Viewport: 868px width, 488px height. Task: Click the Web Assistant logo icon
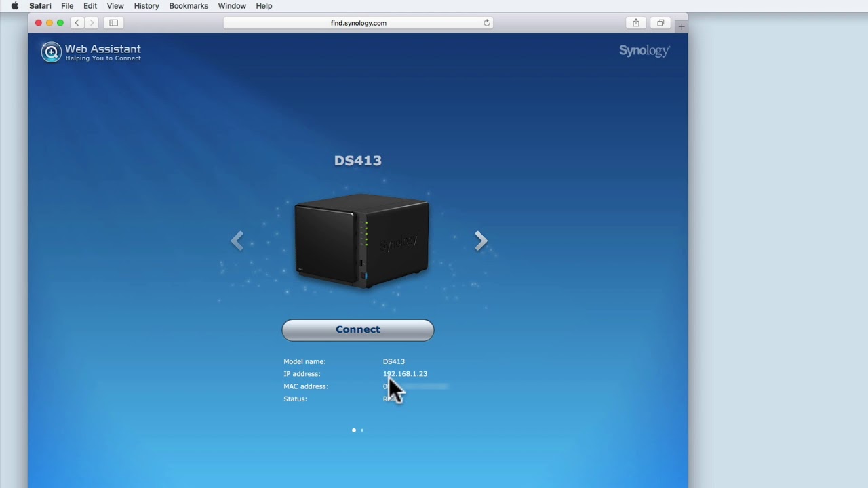(x=51, y=52)
